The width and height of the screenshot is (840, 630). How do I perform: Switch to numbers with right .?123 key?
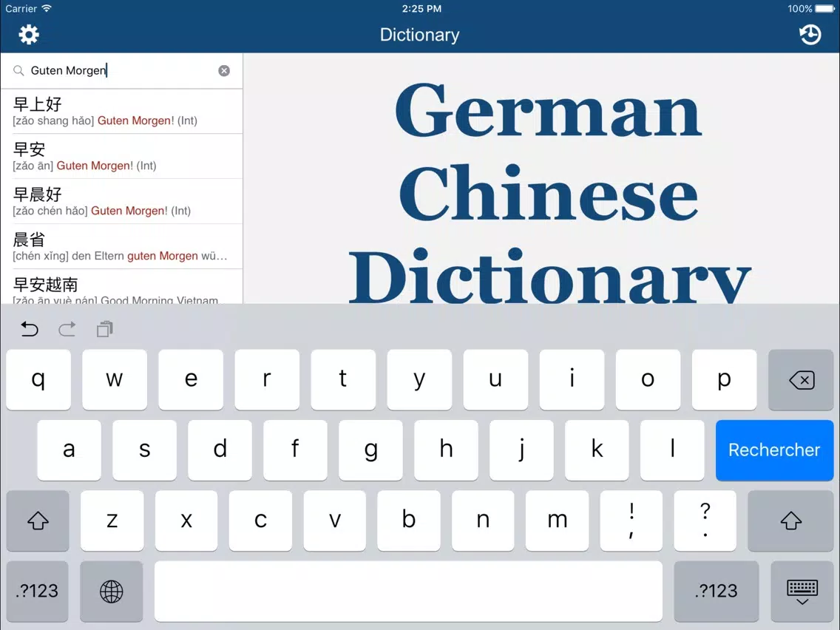click(717, 591)
